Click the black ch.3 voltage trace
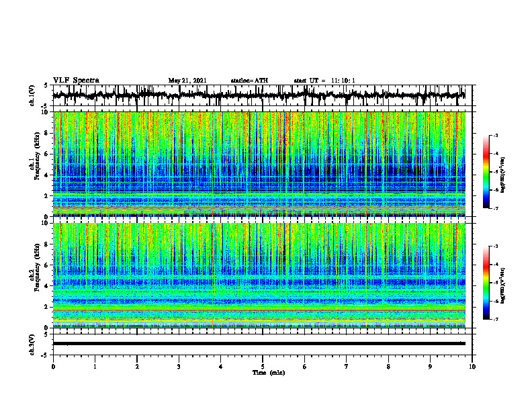The image size is (532, 411). point(259,344)
